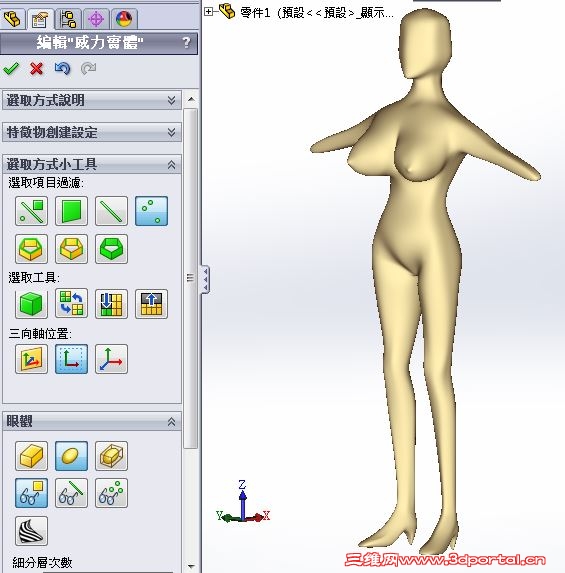Collapse the side panel using the arrow handle
Image resolution: width=565 pixels, height=573 pixels.
coord(205,279)
